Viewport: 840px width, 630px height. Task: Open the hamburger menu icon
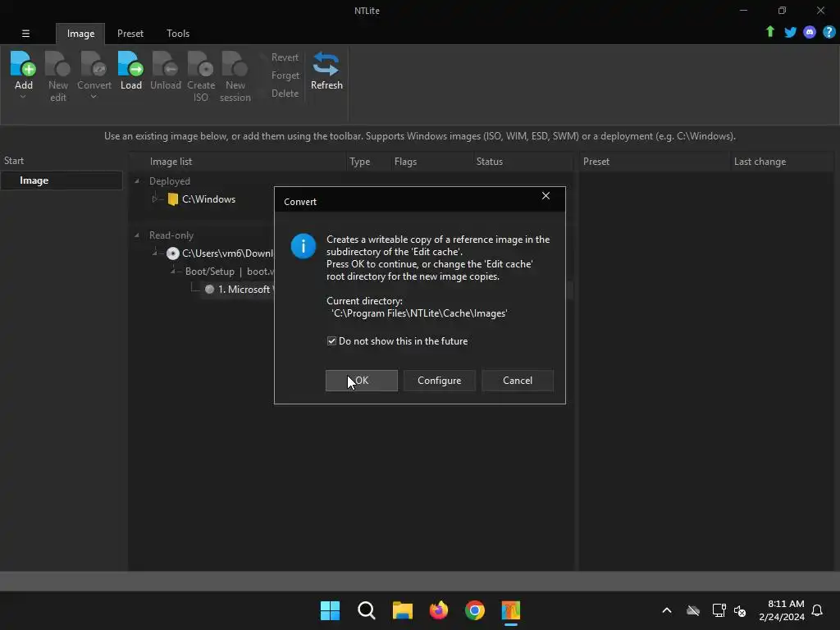[x=25, y=33]
